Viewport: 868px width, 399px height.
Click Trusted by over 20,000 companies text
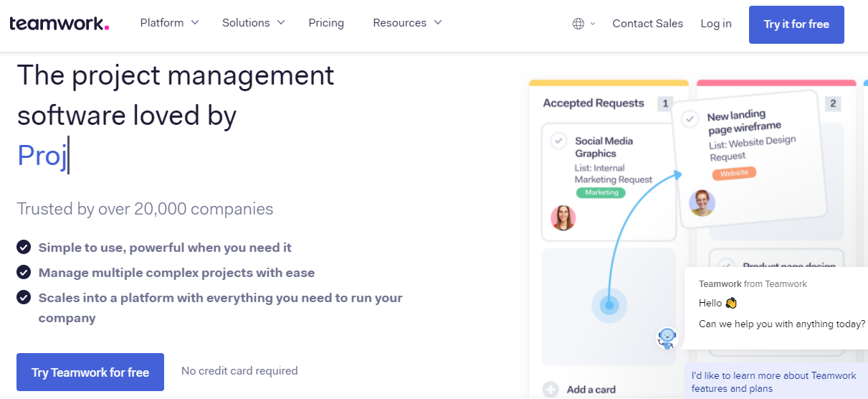point(145,209)
